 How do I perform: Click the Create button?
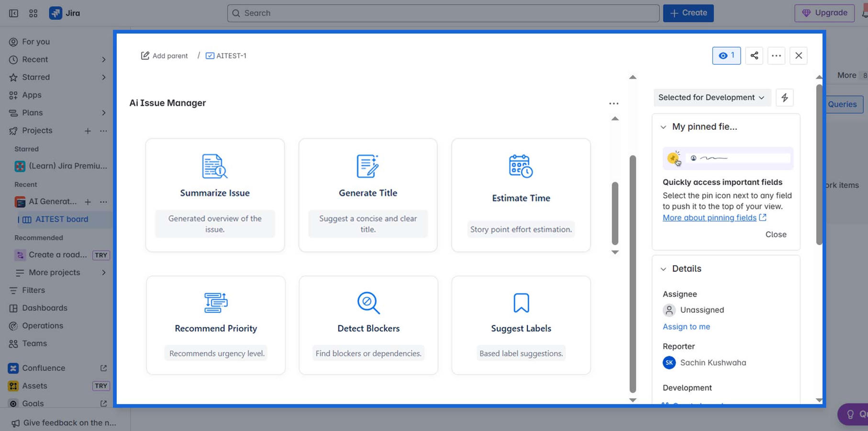(x=688, y=13)
